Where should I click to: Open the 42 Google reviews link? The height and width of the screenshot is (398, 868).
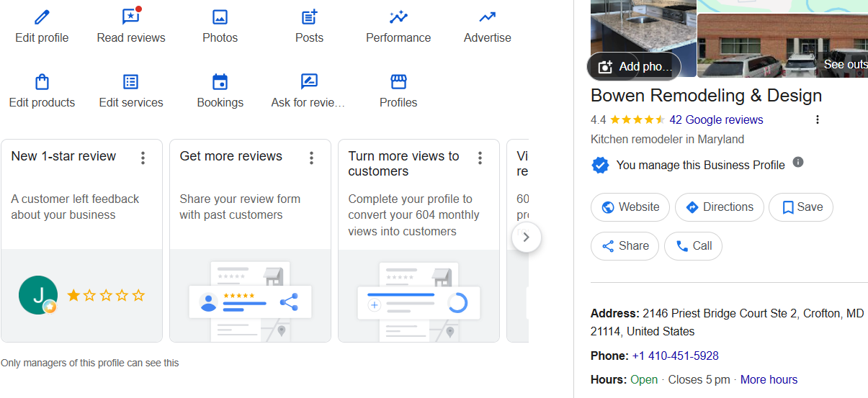[716, 119]
